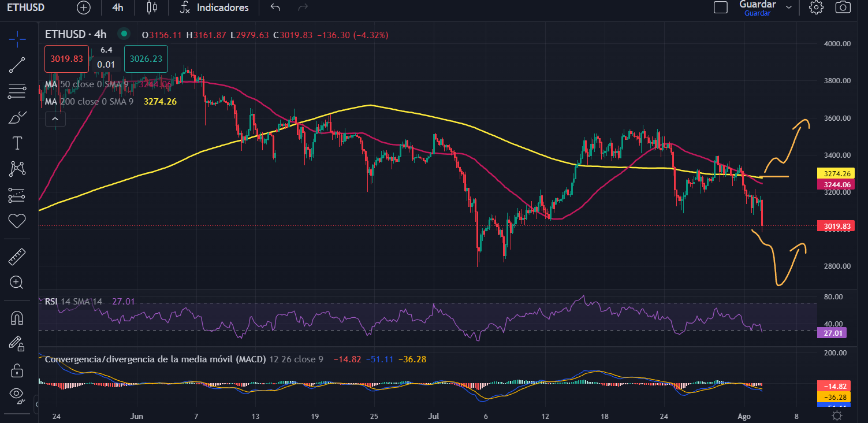Image resolution: width=868 pixels, height=423 pixels.
Task: Select the RSI 14 SMA 14 legend
Action: (x=73, y=301)
